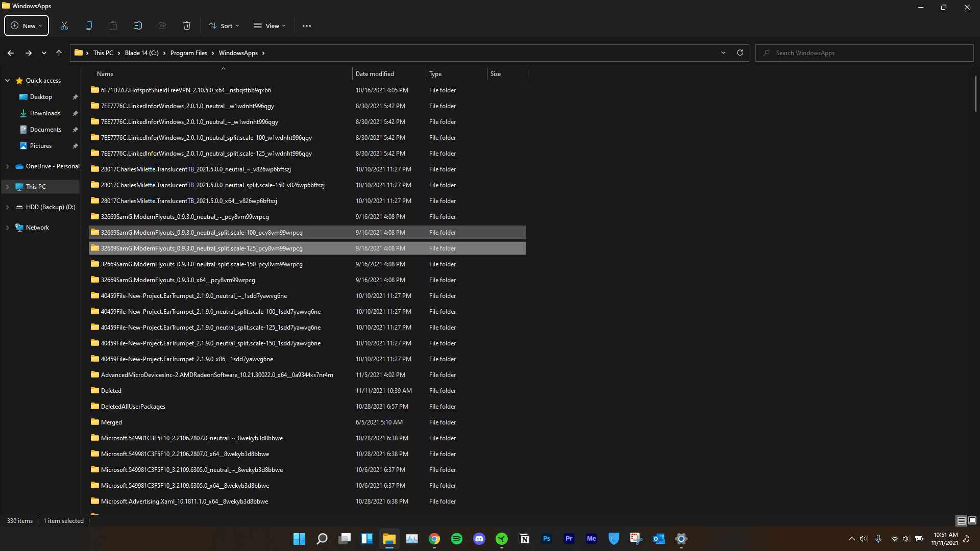Select TranslucentTB x64 folder row
Viewport: 980px width, 551px height.
coord(307,201)
